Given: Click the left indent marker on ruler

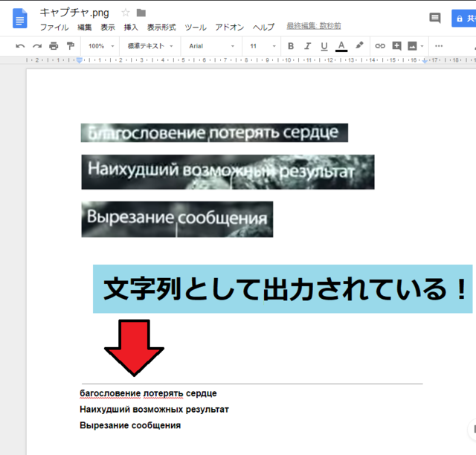Looking at the screenshot, I should click(80, 61).
